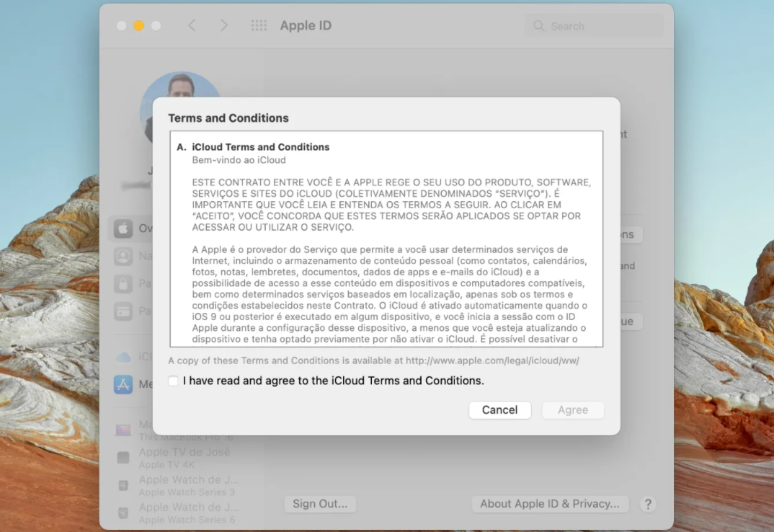Select the Payment & Shipping card icon

coord(123,311)
